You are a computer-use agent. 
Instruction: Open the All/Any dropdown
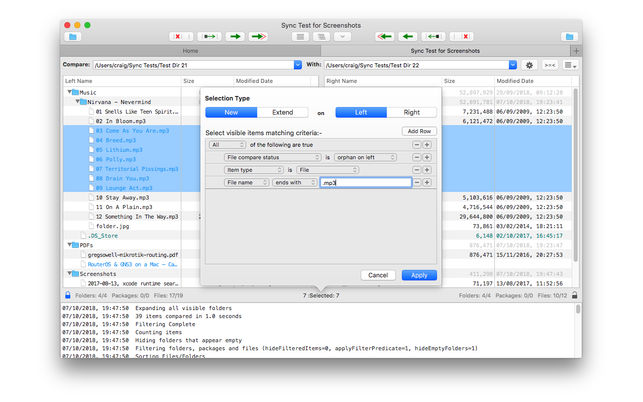(227, 145)
